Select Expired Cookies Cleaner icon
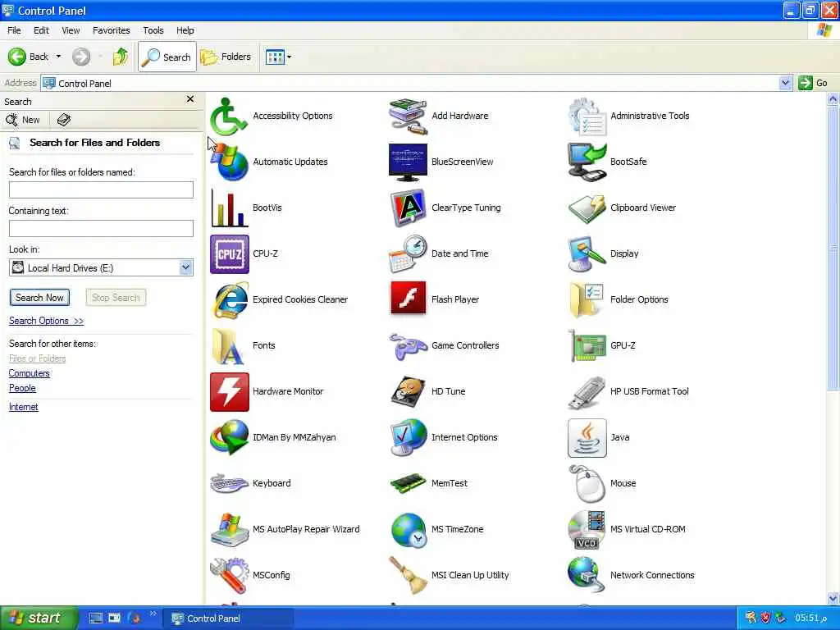This screenshot has width=840, height=630. [x=230, y=299]
